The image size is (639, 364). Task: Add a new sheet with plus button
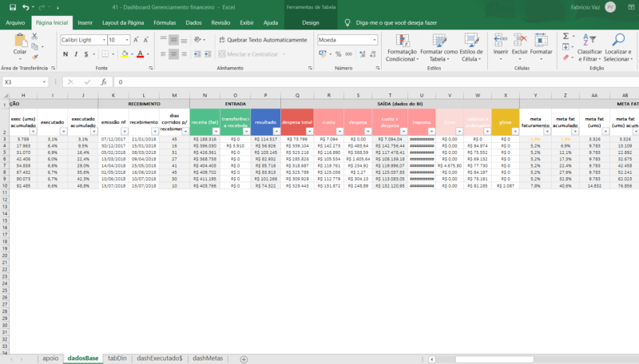tap(244, 359)
